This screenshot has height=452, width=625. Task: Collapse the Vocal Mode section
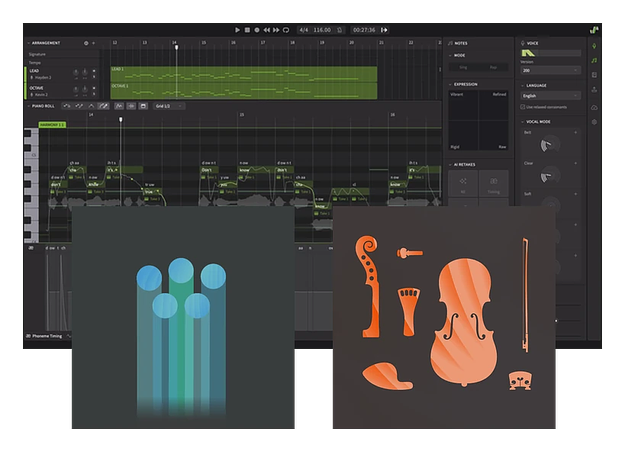point(523,122)
